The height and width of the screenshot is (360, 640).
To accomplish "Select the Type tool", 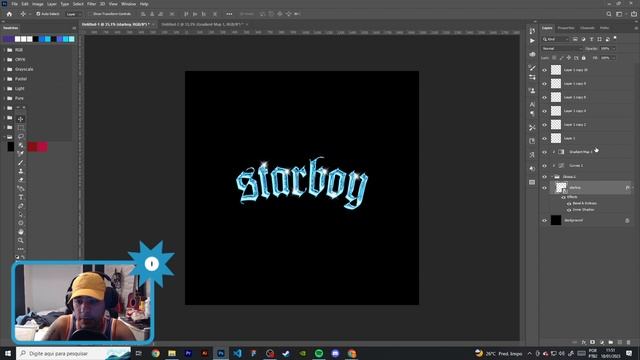I will pos(20,197).
